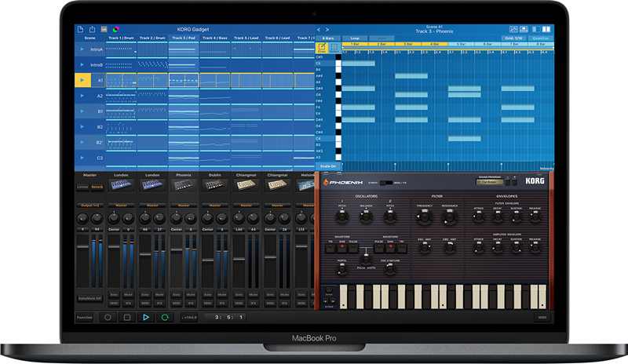Screen dimensions: 628x364
Task: Click MIDI button on first London channel
Action: click(x=114, y=303)
